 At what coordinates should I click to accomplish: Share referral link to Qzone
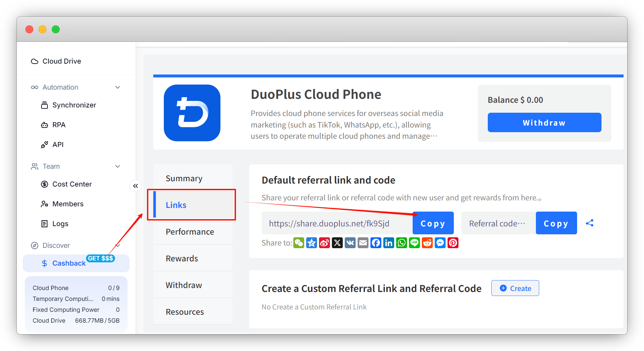(311, 243)
